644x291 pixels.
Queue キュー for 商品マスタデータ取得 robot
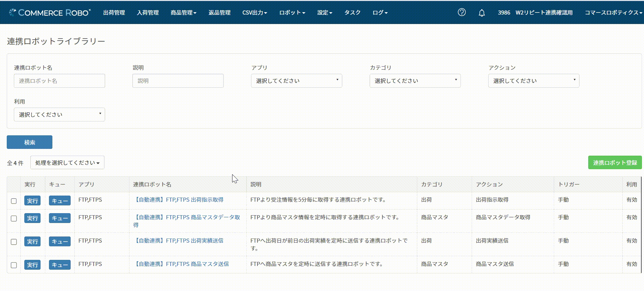(60, 218)
